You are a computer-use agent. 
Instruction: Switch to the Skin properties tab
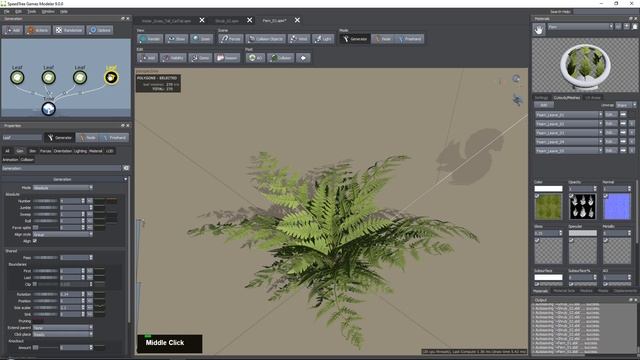pyautogui.click(x=32, y=151)
